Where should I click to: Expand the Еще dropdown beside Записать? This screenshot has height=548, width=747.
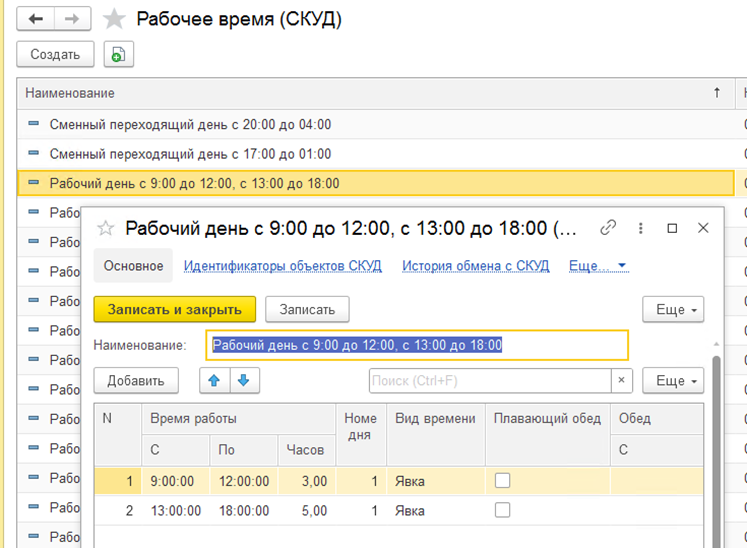click(x=674, y=310)
